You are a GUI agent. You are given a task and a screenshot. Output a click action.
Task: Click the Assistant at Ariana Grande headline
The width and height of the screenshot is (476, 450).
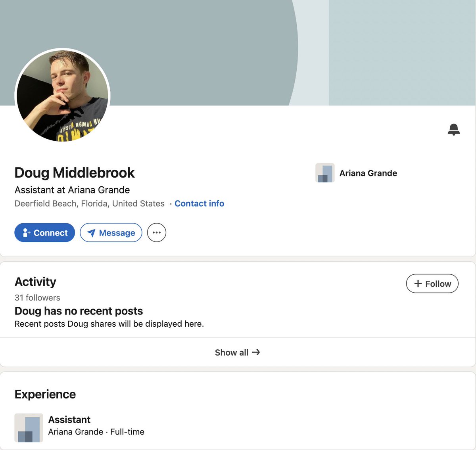click(x=72, y=190)
